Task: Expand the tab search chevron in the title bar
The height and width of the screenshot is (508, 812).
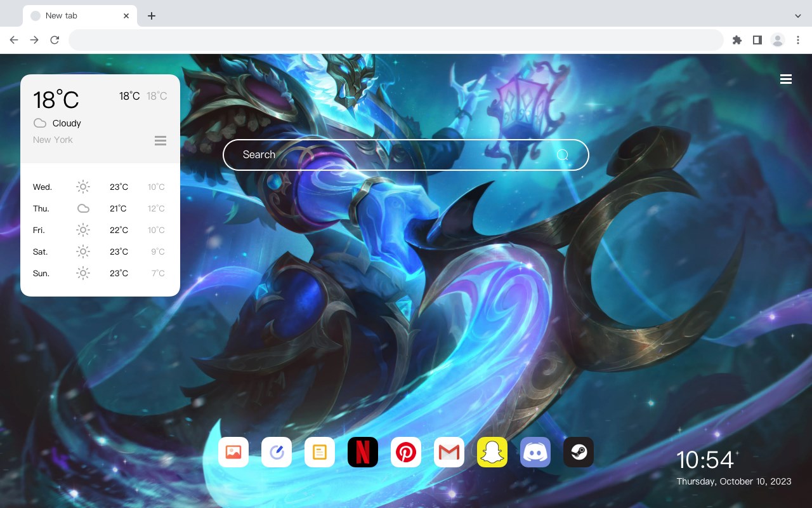Action: point(797,16)
